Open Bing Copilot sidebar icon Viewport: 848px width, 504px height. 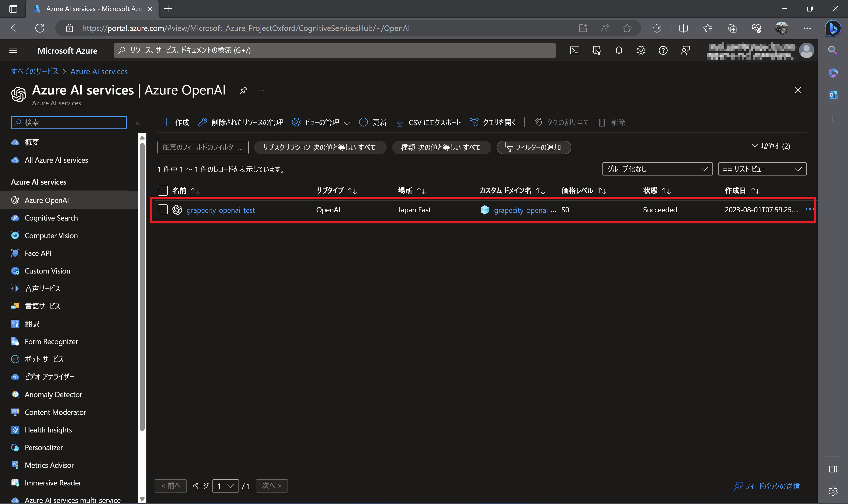pyautogui.click(x=833, y=28)
